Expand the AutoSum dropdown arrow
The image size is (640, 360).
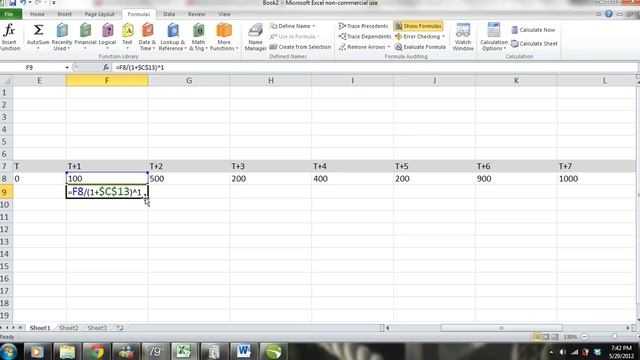38,49
